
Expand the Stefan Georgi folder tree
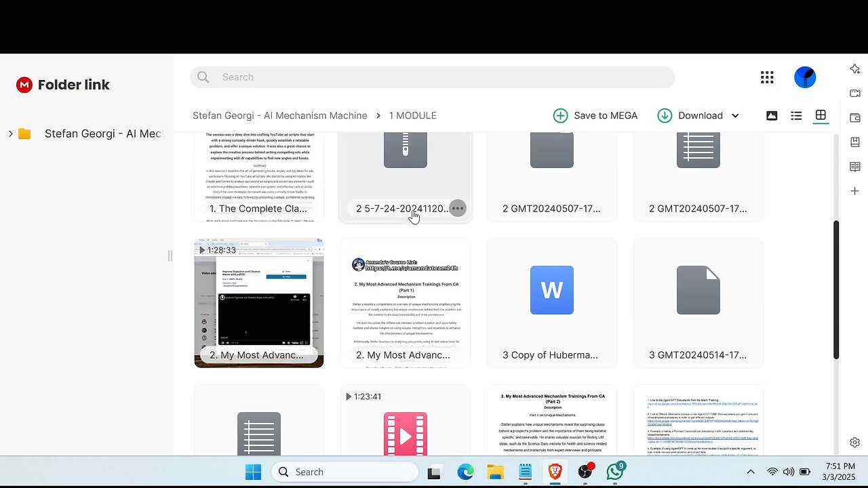(10, 134)
